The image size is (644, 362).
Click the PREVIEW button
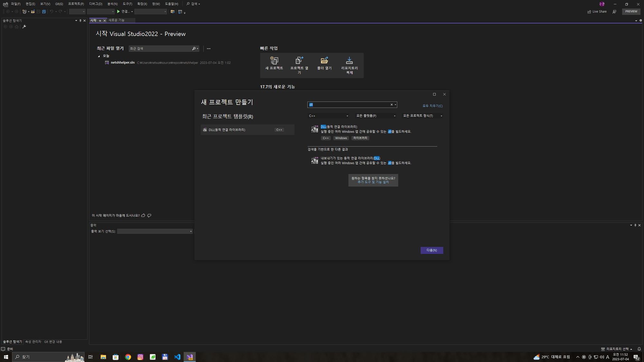[x=631, y=12]
